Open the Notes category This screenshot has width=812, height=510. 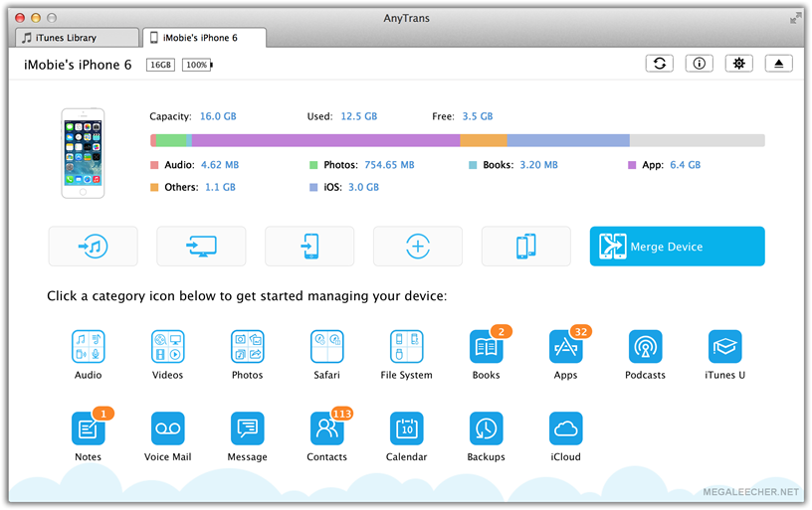pyautogui.click(x=88, y=428)
